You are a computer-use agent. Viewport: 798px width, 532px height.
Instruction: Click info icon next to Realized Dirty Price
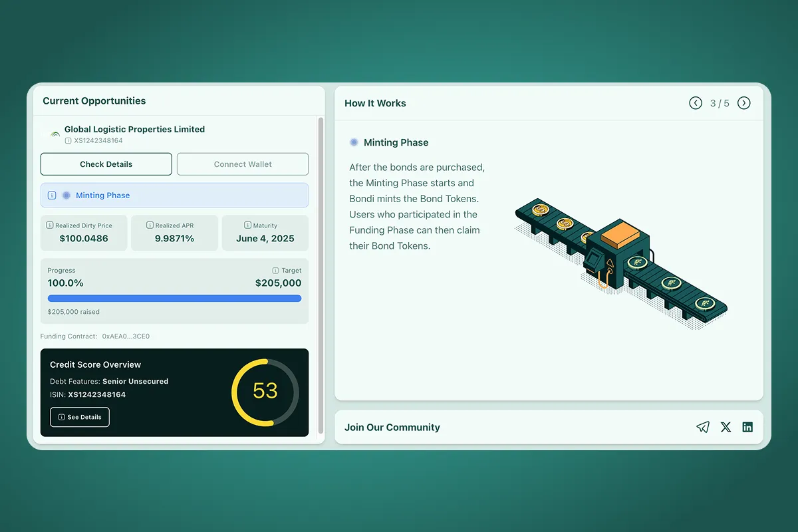pyautogui.click(x=50, y=225)
